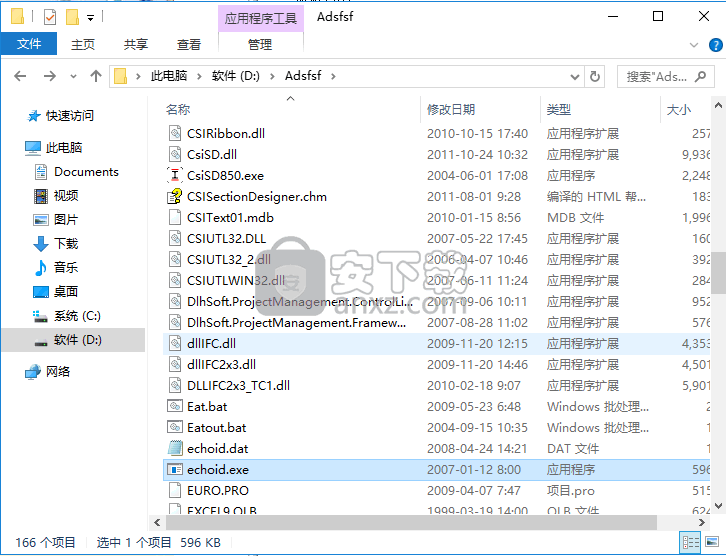
Task: Select the DLLIFC2x3_TC1.dll file name
Action: [238, 386]
